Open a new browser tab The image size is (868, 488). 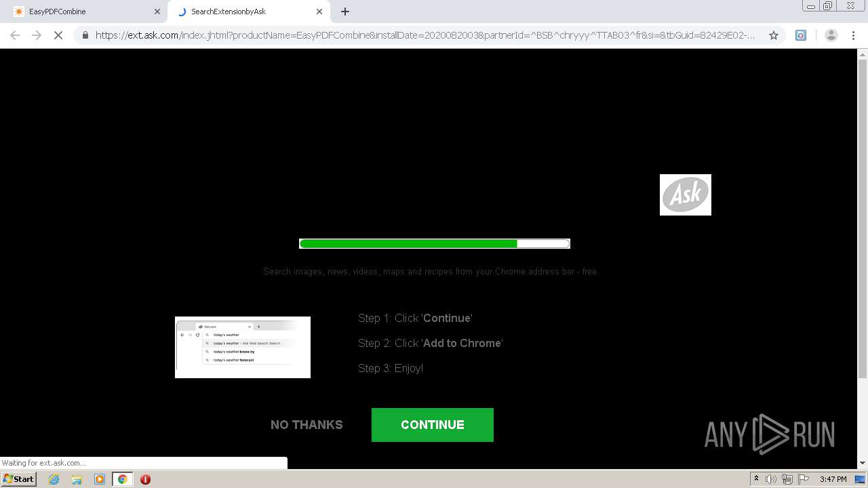[345, 12]
